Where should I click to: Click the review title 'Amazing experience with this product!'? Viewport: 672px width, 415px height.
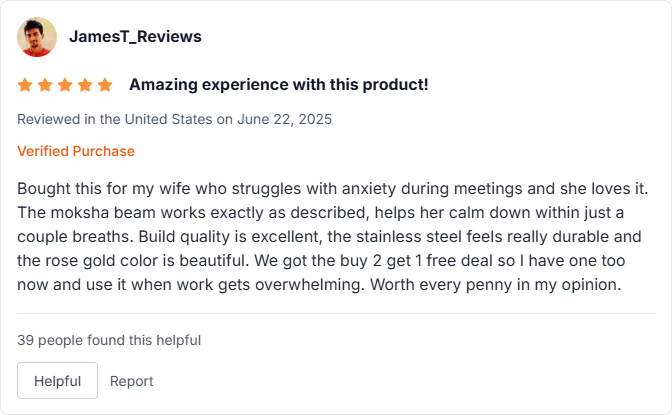[x=278, y=85]
